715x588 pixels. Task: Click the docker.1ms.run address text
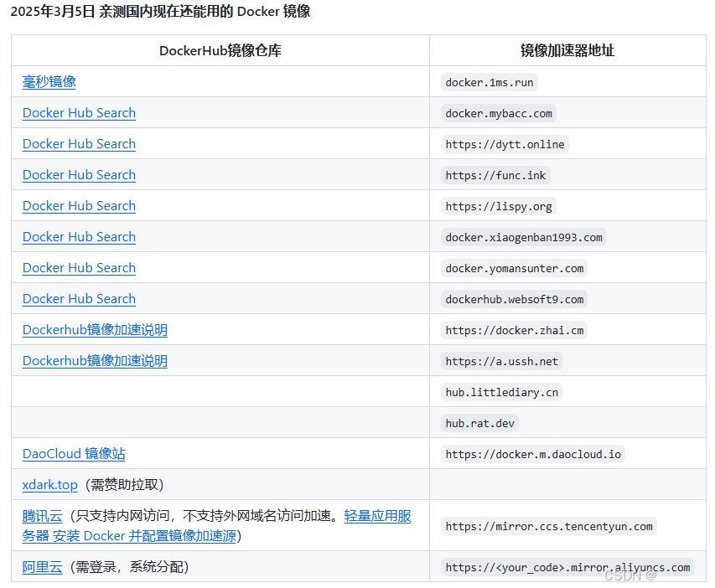[x=490, y=82]
